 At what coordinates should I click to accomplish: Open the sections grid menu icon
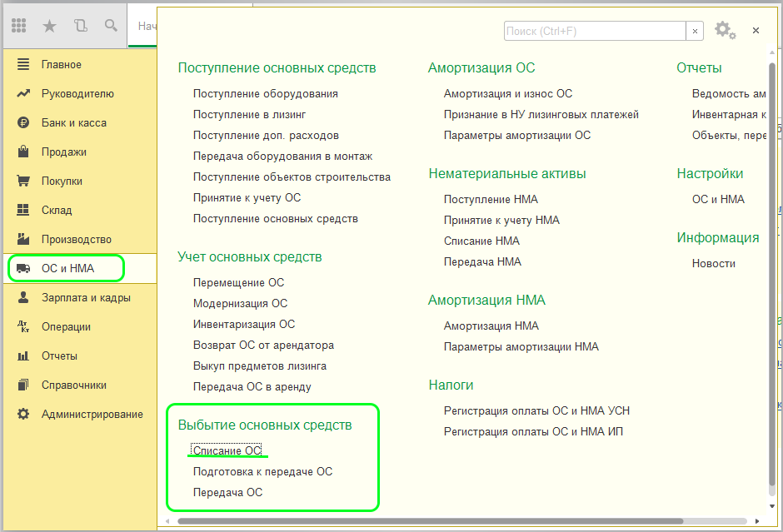18,26
